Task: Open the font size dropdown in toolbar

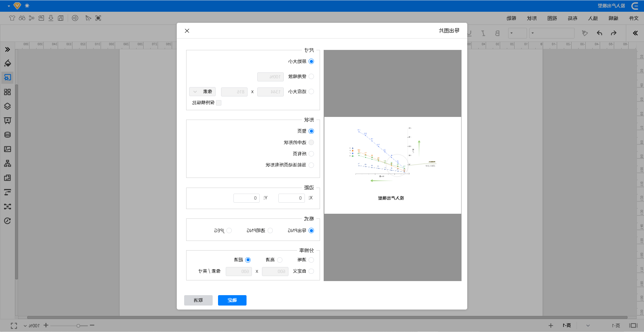Action: tap(518, 33)
